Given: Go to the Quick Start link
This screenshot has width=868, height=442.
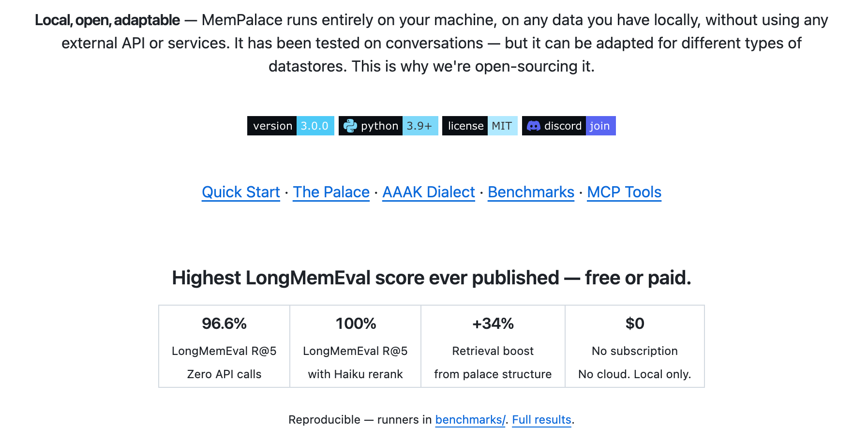Looking at the screenshot, I should click(x=241, y=192).
